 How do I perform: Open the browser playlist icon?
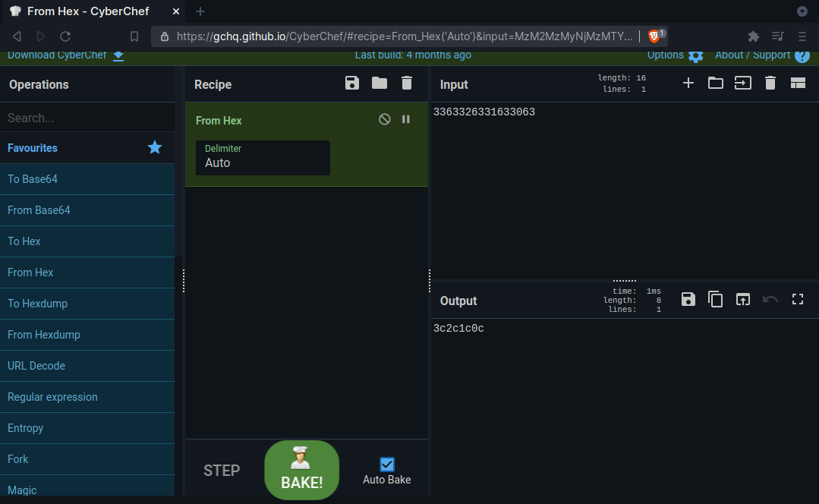tap(778, 36)
